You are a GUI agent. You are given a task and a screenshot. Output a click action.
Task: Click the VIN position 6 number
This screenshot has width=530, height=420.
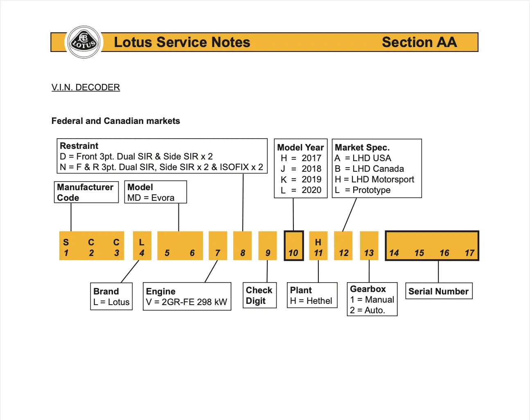tap(192, 253)
